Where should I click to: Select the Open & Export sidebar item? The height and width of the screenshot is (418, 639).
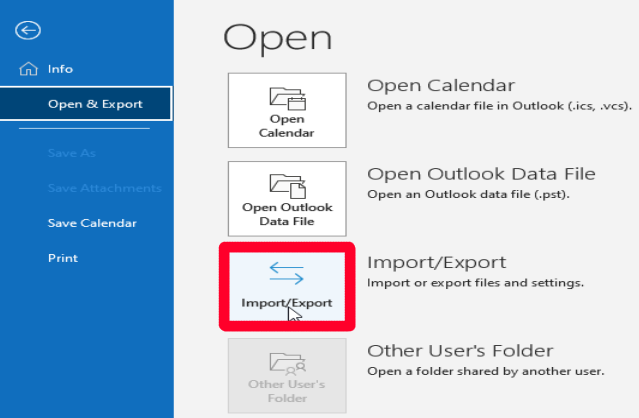click(x=95, y=104)
